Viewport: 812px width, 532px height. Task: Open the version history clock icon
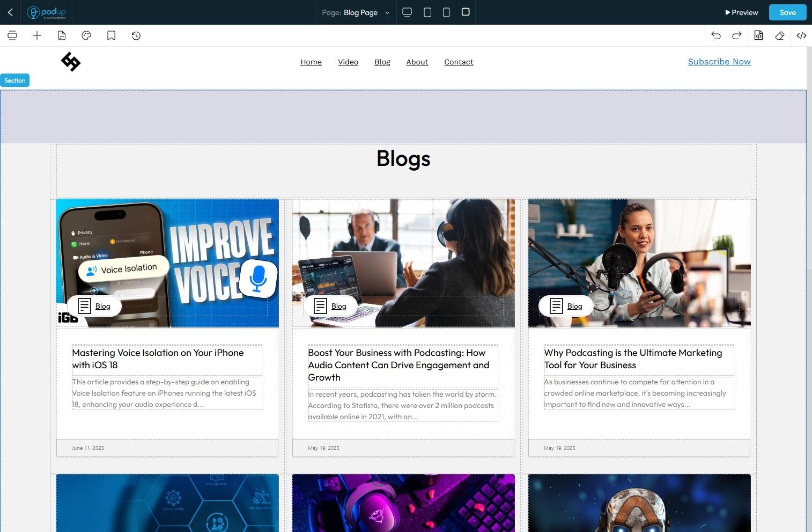[136, 35]
